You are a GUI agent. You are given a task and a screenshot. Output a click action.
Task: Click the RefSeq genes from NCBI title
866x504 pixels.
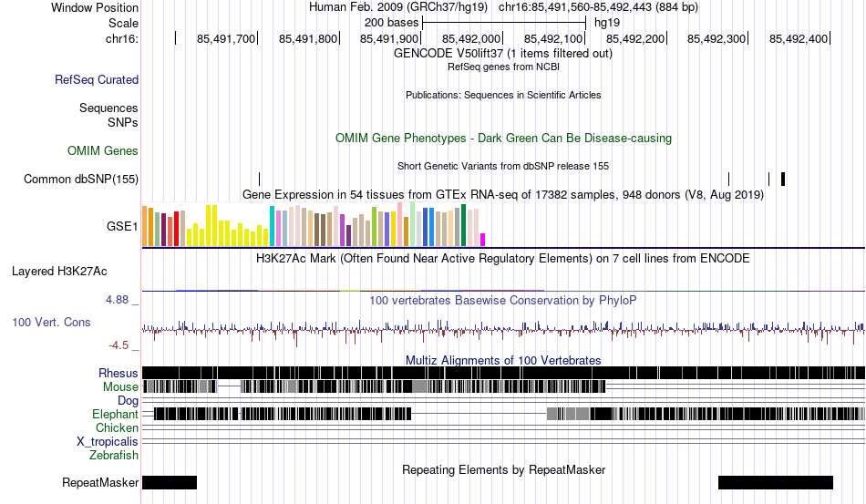click(503, 67)
